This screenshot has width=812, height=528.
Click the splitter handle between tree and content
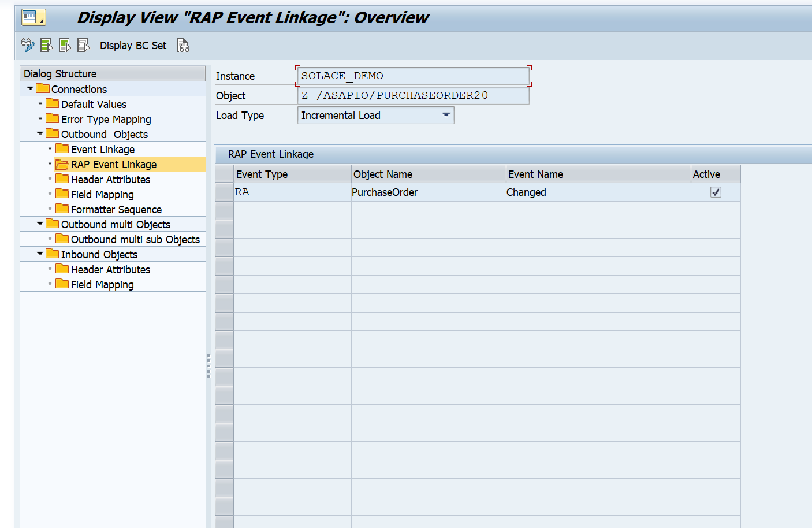click(208, 366)
